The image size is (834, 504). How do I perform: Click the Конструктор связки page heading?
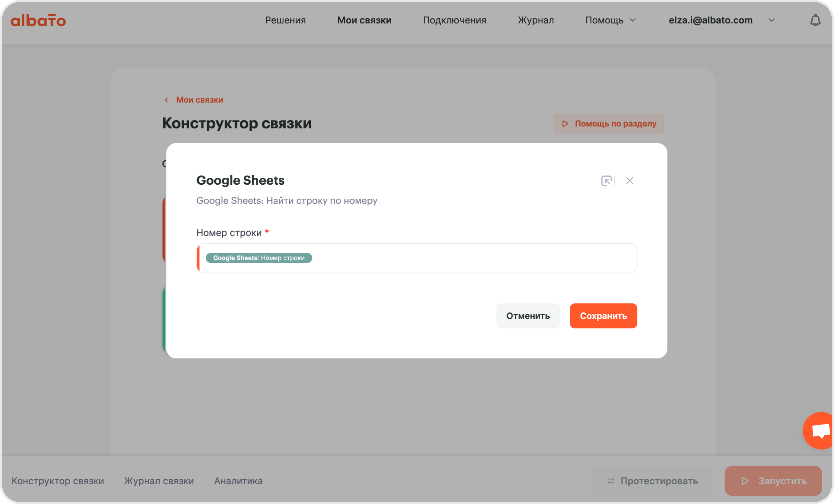pyautogui.click(x=237, y=124)
